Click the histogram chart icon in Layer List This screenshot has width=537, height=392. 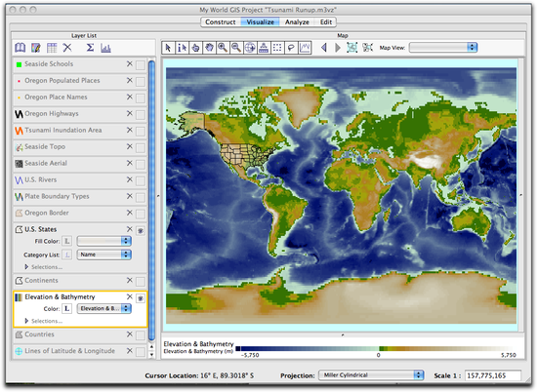[x=105, y=48]
